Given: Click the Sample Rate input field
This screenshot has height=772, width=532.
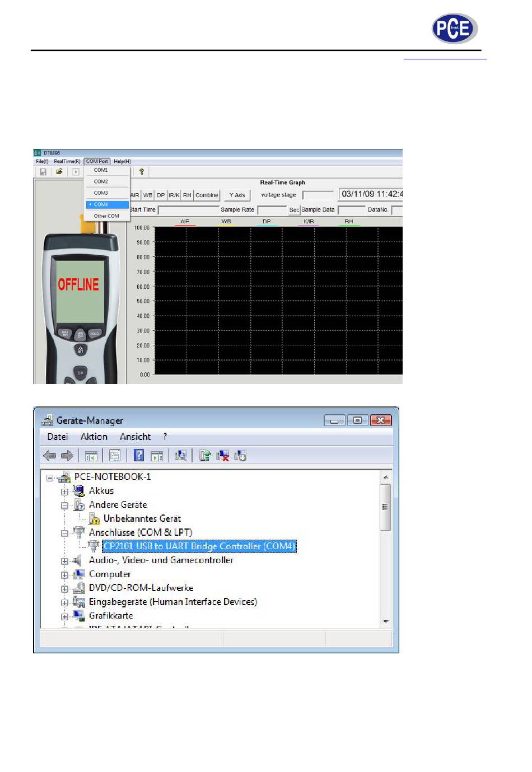Looking at the screenshot, I should click(272, 210).
